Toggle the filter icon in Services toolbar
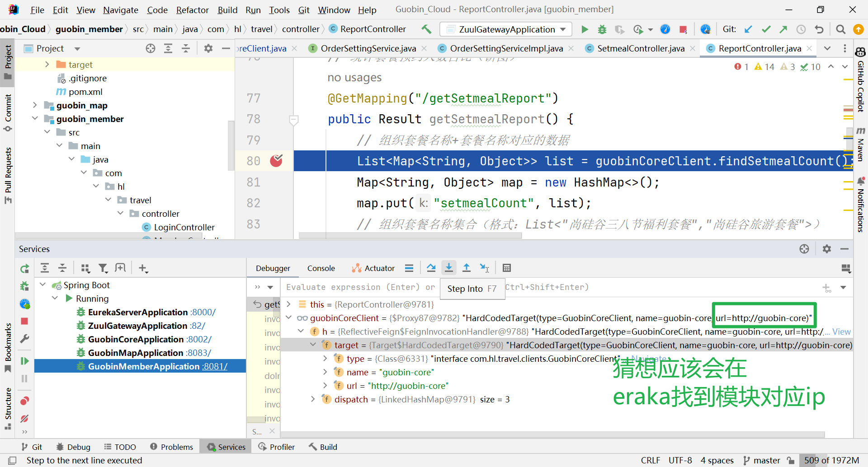Viewport: 868px width, 467px height. pyautogui.click(x=103, y=268)
